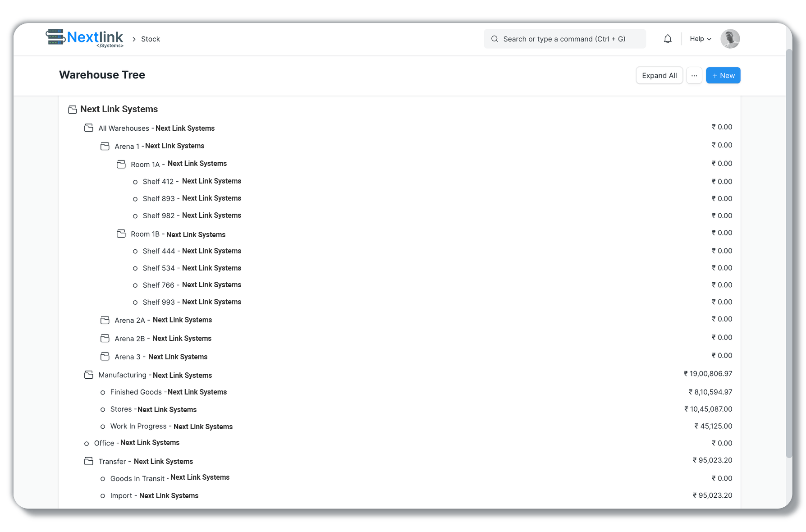This screenshot has height=532, width=806.
Task: Expand the Arena 2B folder icon
Action: click(x=105, y=338)
